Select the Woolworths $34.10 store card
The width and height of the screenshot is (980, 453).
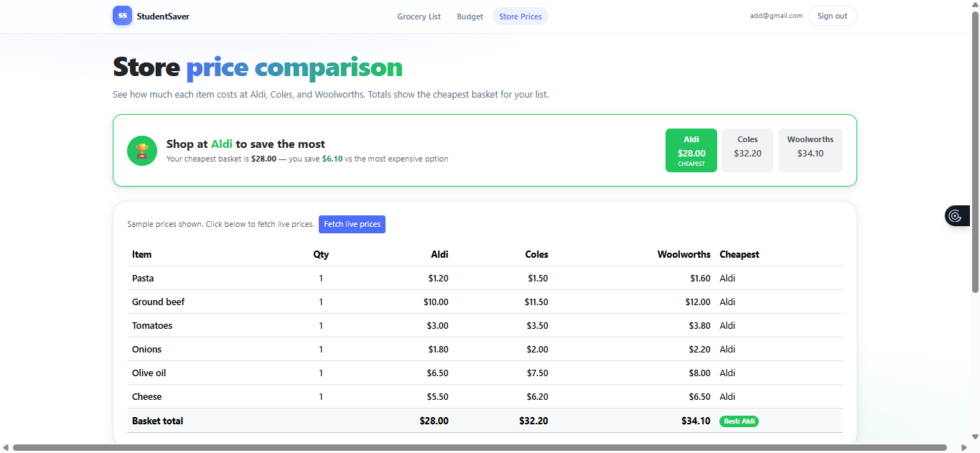[x=811, y=150]
